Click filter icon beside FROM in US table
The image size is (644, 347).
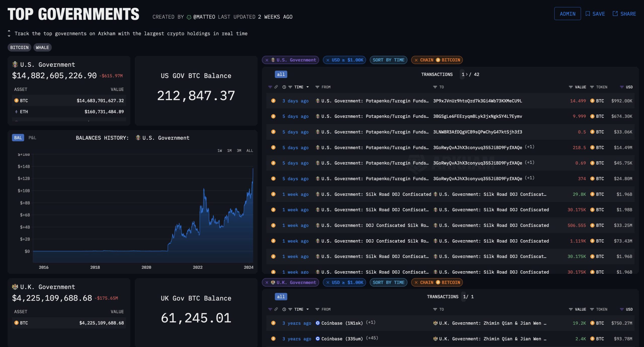317,87
